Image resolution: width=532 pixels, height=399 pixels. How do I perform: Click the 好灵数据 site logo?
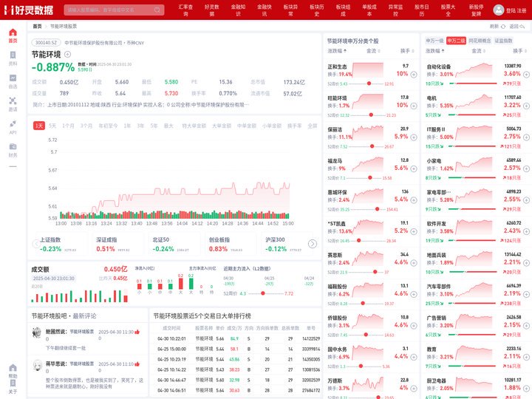[x=29, y=10]
